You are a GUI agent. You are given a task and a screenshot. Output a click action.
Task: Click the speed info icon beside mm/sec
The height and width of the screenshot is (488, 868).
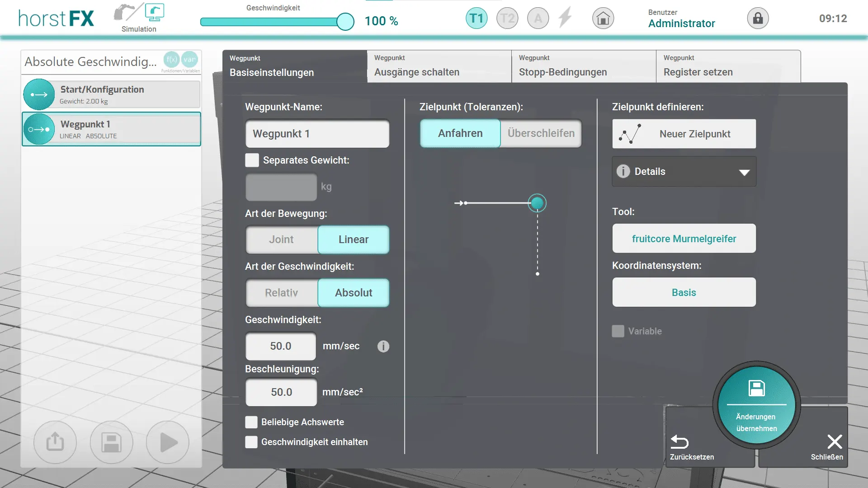point(383,346)
